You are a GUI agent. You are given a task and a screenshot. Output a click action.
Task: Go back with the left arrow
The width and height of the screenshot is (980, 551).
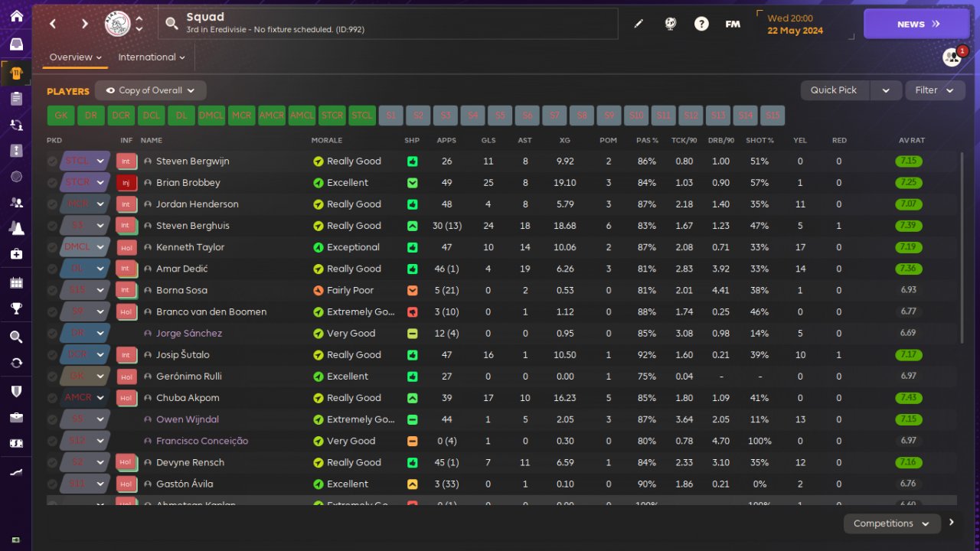(53, 24)
